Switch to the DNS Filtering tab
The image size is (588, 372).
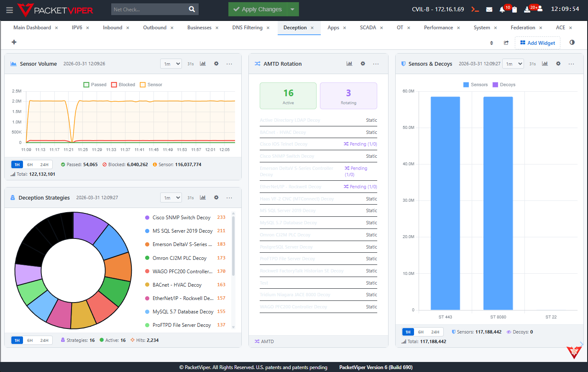(247, 28)
